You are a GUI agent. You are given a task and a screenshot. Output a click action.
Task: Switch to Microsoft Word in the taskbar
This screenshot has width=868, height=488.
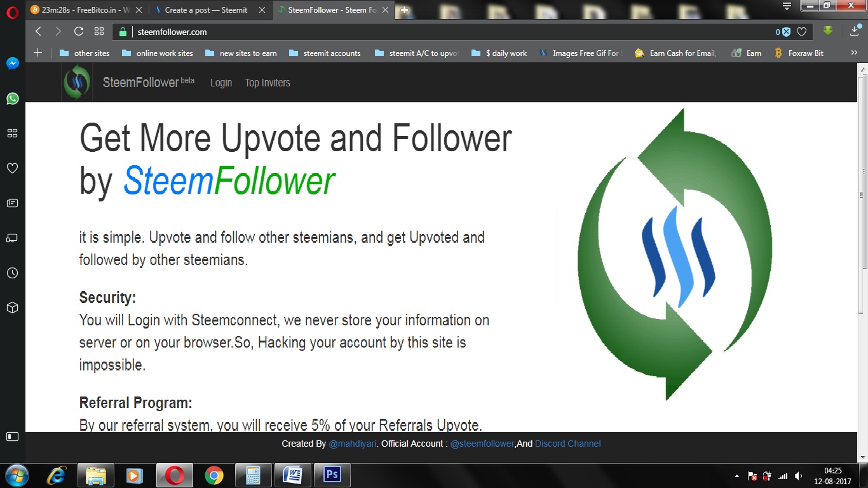[x=293, y=475]
